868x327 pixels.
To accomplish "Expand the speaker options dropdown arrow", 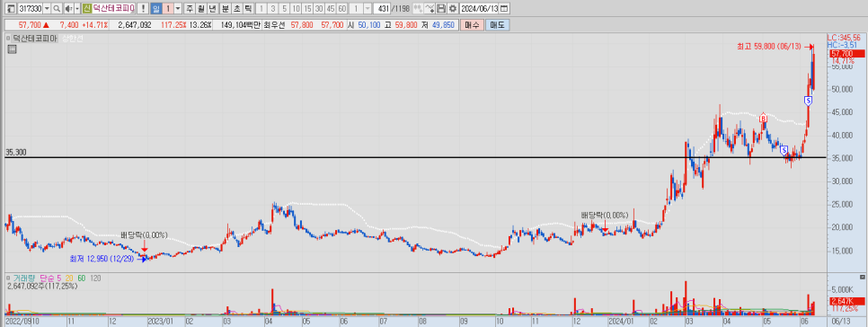I will pyautogui.click(x=77, y=9).
